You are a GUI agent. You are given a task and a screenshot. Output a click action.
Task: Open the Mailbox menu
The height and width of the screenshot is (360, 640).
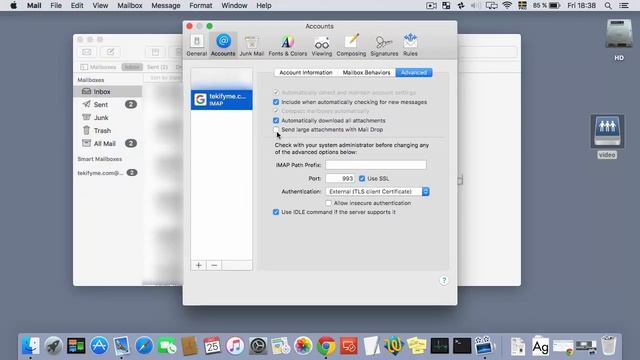click(x=130, y=5)
